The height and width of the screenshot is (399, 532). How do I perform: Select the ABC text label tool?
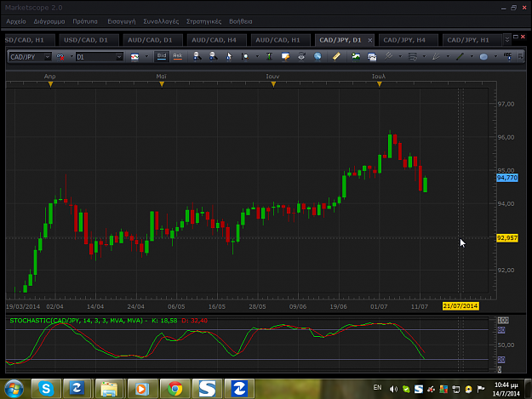[x=507, y=56]
